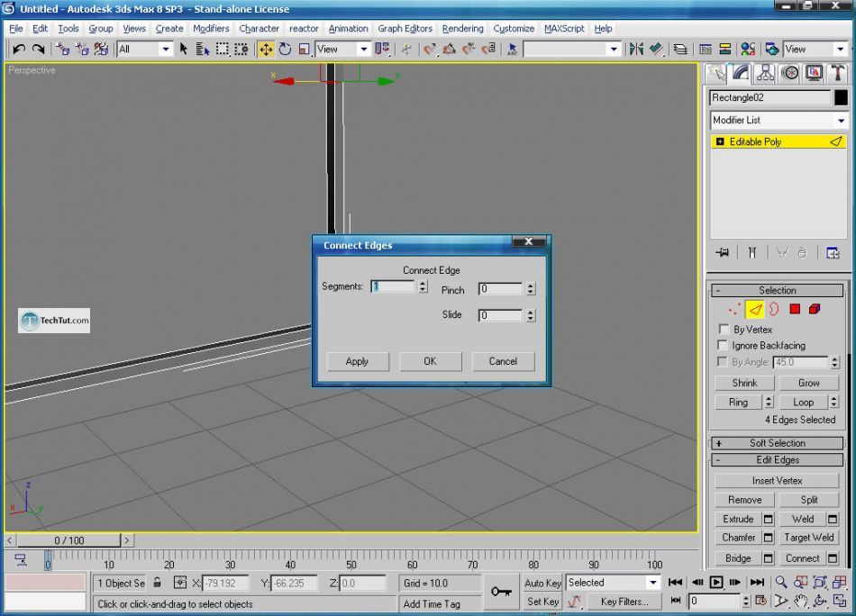Screen dimensions: 856x616
Task: Expand the Editable Poly stack entry
Action: [x=720, y=142]
